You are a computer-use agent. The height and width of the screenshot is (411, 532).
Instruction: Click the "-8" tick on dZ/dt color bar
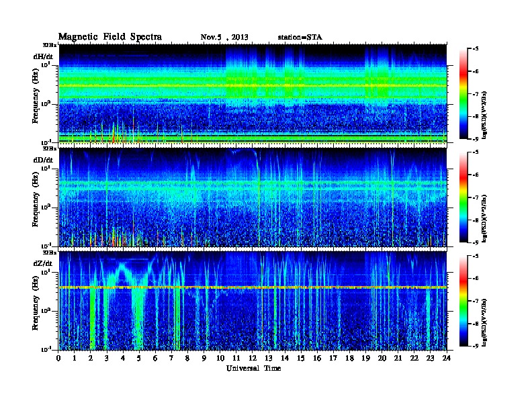pos(476,324)
